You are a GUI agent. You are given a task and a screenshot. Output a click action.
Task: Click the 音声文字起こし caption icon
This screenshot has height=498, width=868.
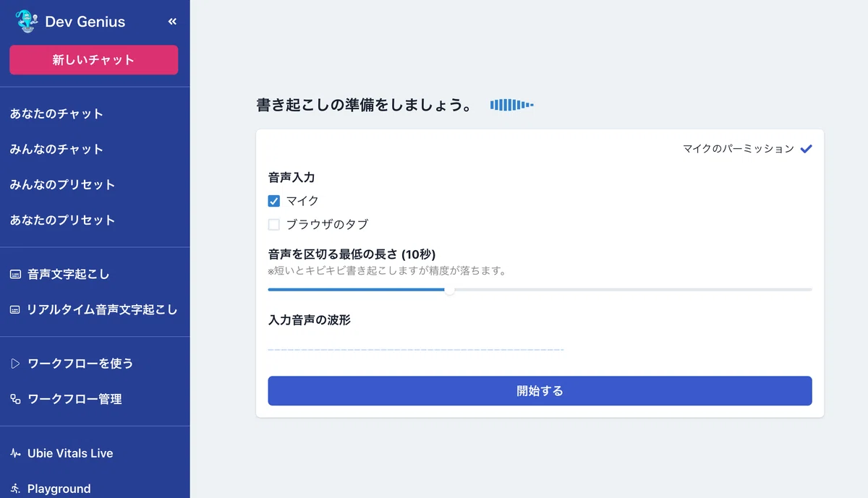coord(15,275)
